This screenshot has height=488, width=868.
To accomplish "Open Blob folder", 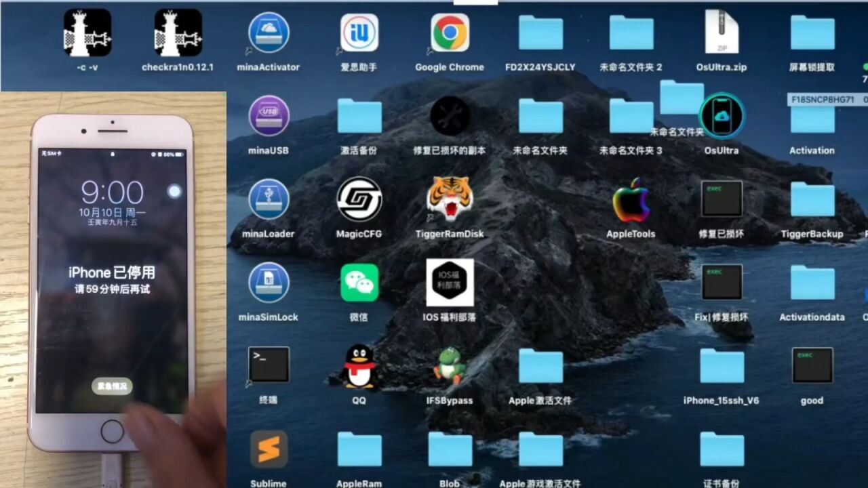I will click(450, 449).
